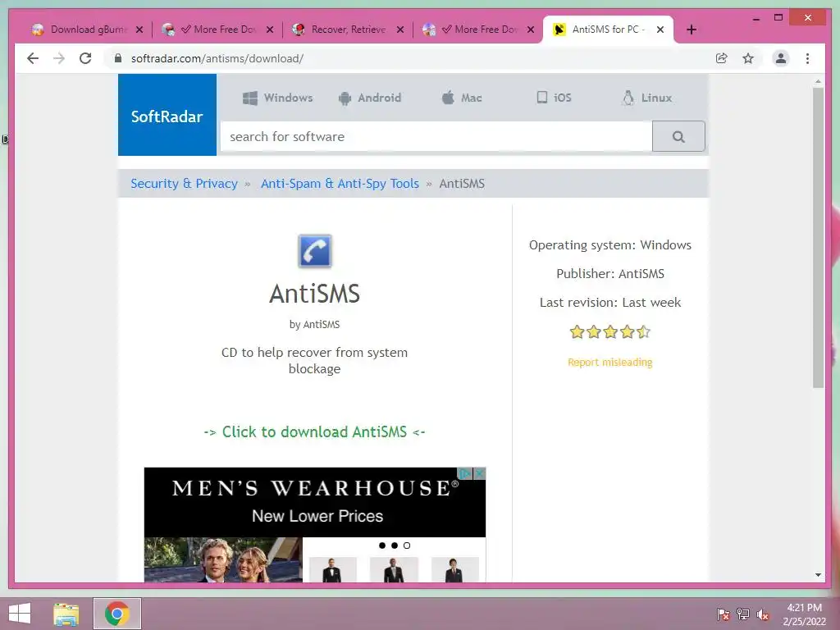
Task: Close the Men's Wearhouse ad
Action: click(x=479, y=473)
